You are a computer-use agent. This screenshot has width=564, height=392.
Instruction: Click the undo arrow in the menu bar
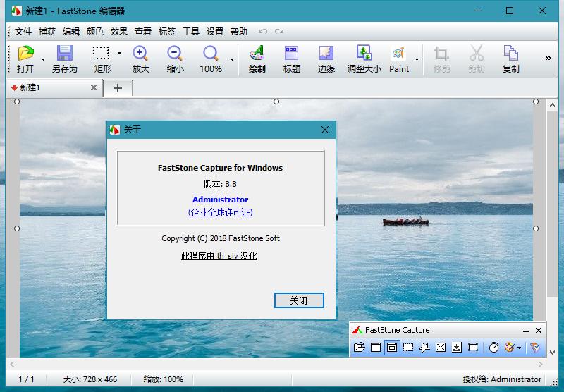click(262, 32)
